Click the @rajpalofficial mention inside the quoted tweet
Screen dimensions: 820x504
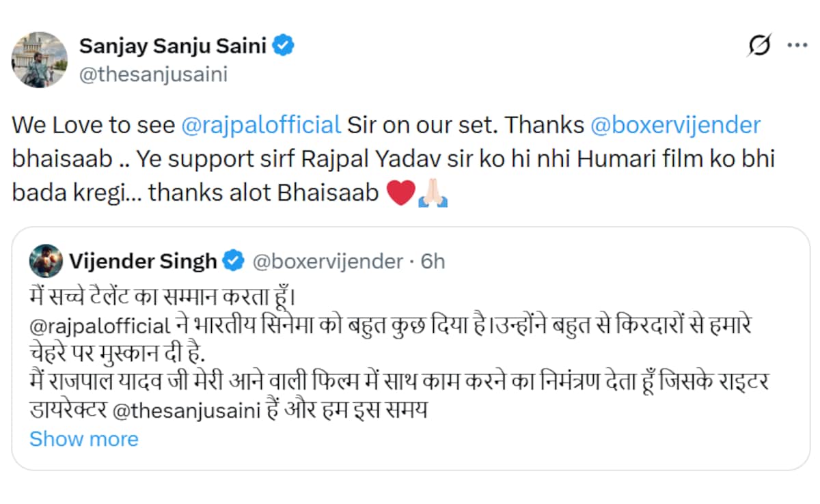99,326
